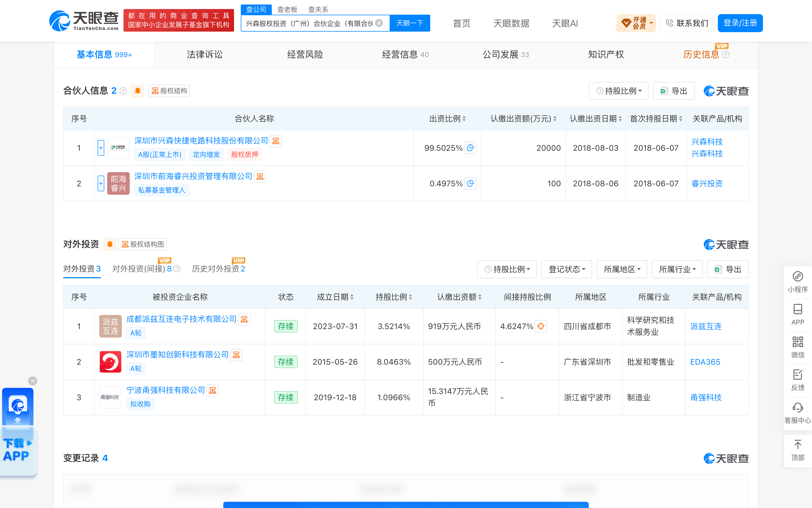This screenshot has width=812, height=508.
Task: Switch to the 公司发展 tab
Action: (x=506, y=54)
